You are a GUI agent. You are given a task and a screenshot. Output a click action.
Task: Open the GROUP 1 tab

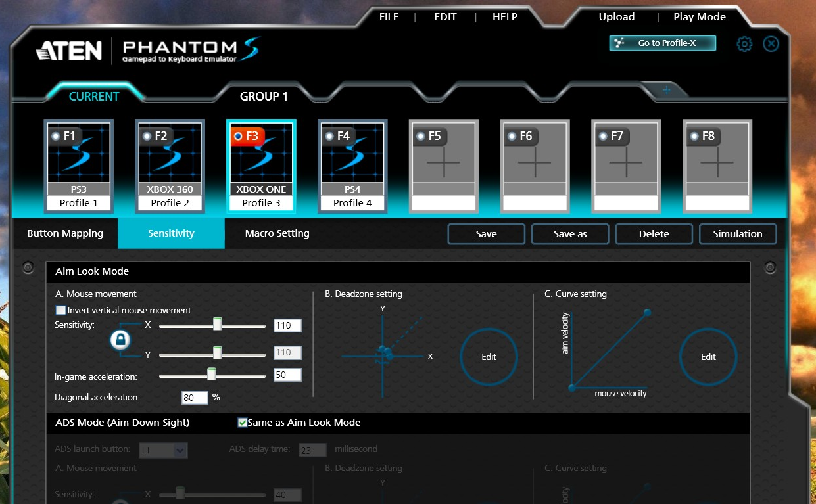[264, 97]
